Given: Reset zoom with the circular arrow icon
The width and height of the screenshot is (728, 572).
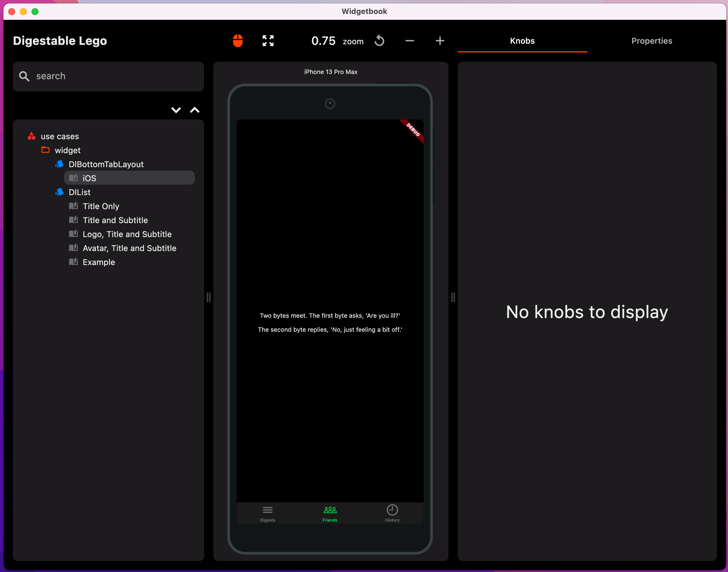Looking at the screenshot, I should (379, 41).
